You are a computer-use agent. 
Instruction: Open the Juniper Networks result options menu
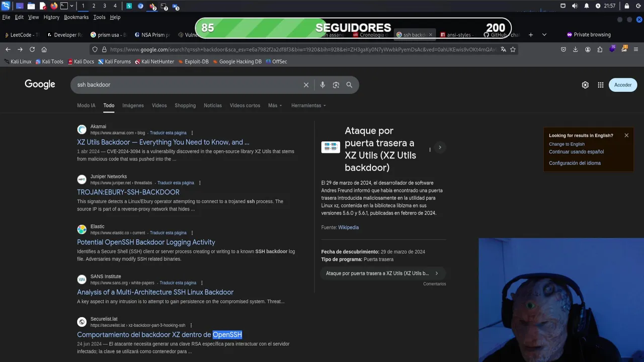[200, 183]
